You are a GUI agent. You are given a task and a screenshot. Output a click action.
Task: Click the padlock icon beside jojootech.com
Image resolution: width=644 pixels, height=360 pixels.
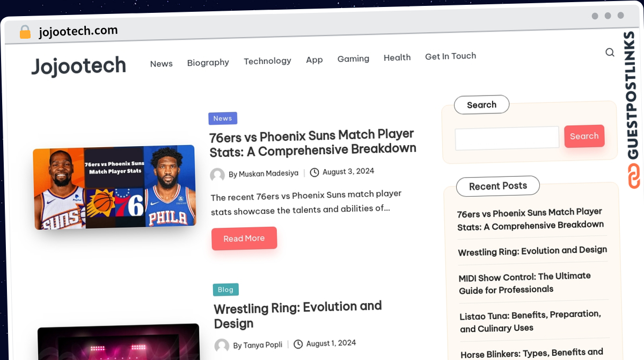tap(25, 32)
